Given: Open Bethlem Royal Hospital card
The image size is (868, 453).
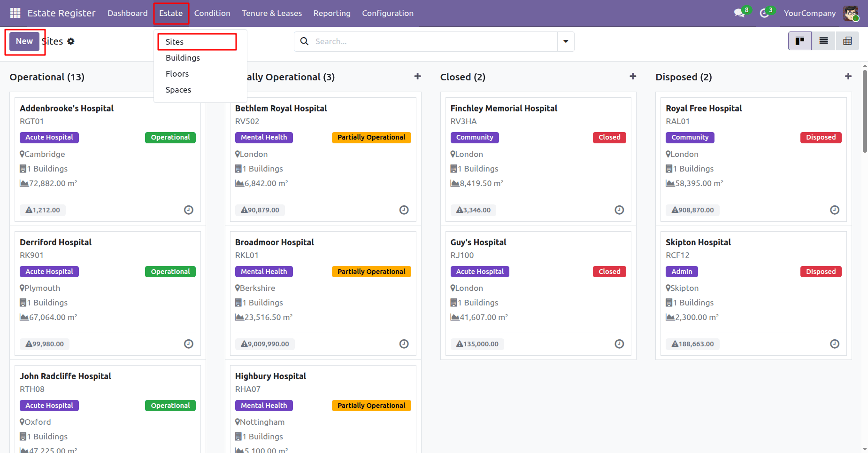Looking at the screenshot, I should [323, 159].
